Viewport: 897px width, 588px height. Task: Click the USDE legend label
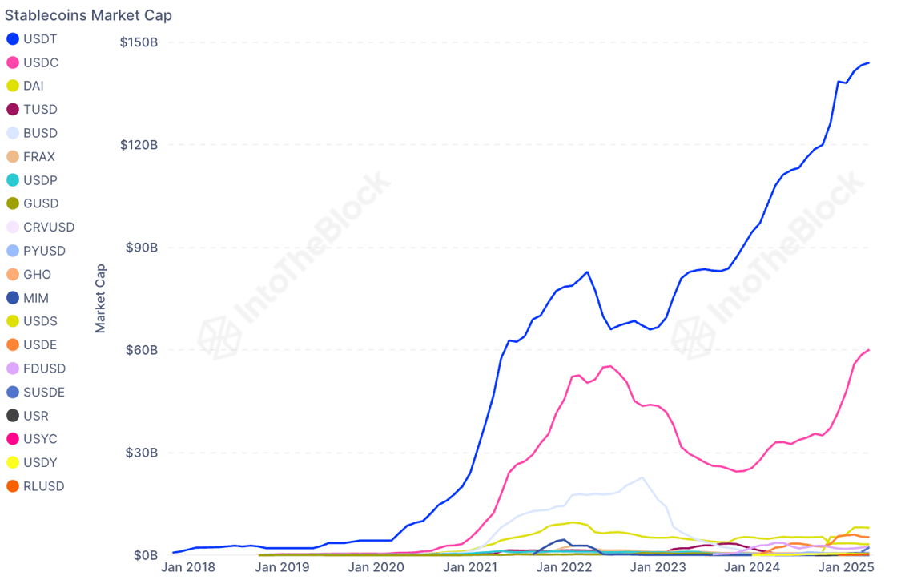click(40, 345)
